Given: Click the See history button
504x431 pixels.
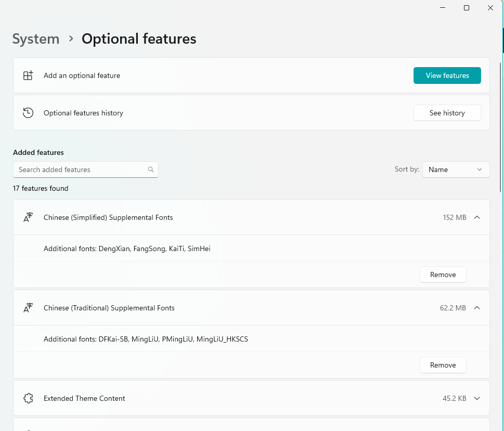Looking at the screenshot, I should 447,113.
